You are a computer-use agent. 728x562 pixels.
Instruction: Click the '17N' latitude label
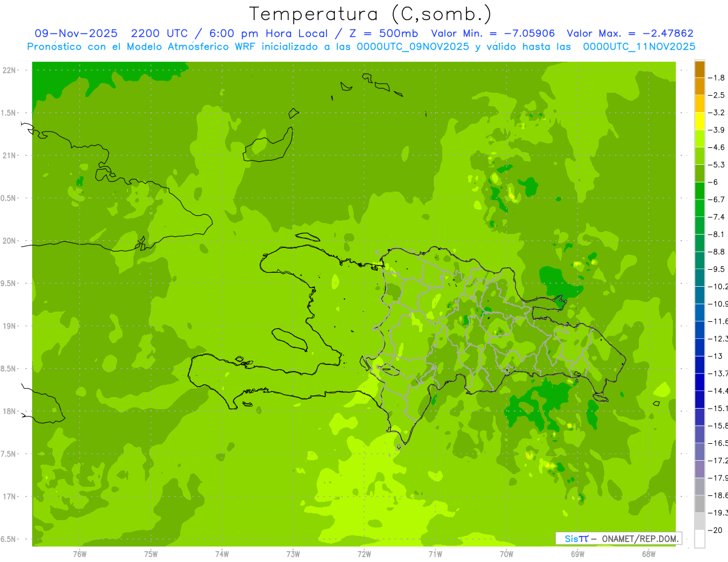tap(9, 497)
